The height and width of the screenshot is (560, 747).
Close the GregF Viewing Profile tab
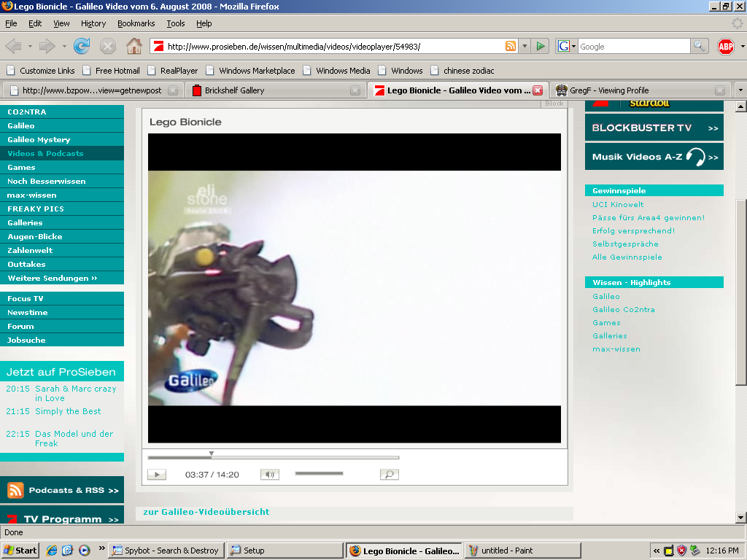pos(720,90)
